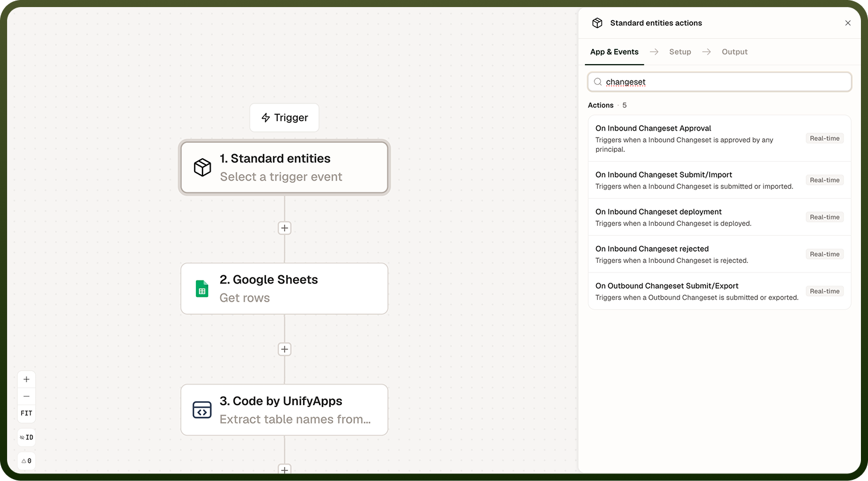
Task: Click the magnifier icon in the search box
Action: (598, 82)
